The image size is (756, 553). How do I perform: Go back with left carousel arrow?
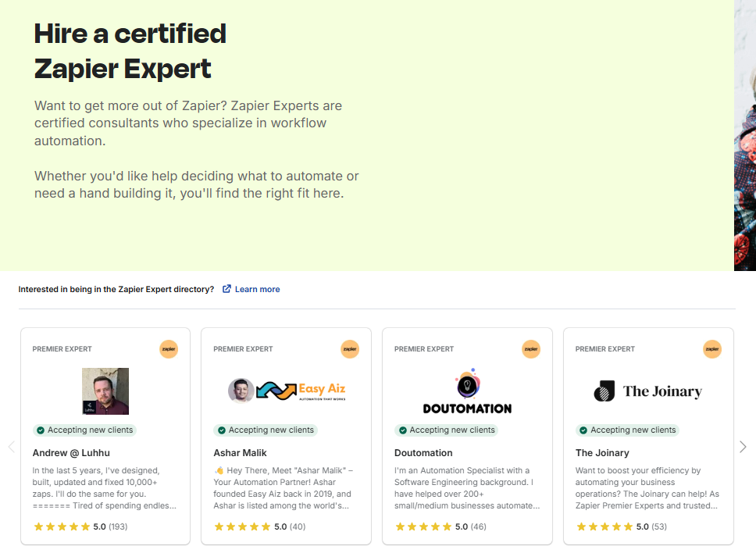pyautogui.click(x=11, y=447)
